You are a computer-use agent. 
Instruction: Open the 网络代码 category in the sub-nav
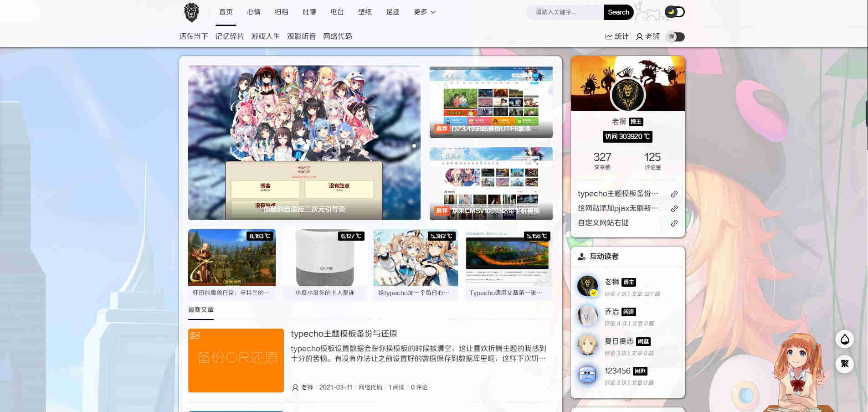click(338, 36)
